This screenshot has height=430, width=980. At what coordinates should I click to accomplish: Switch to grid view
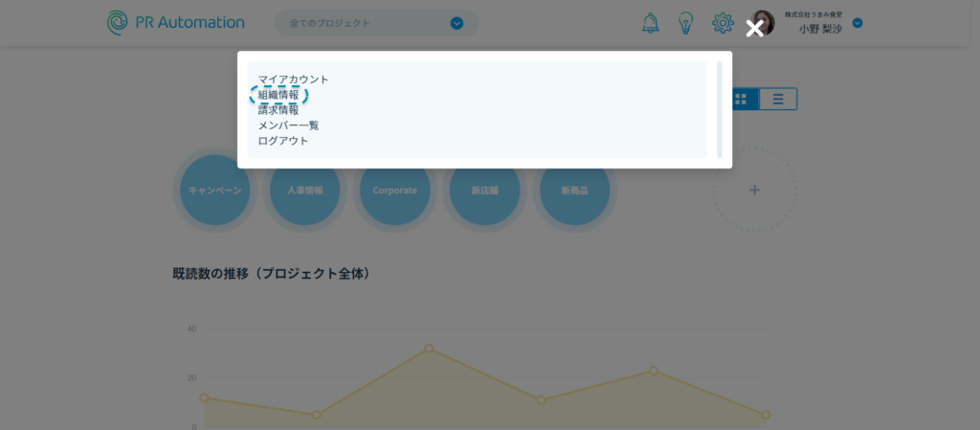[x=741, y=99]
